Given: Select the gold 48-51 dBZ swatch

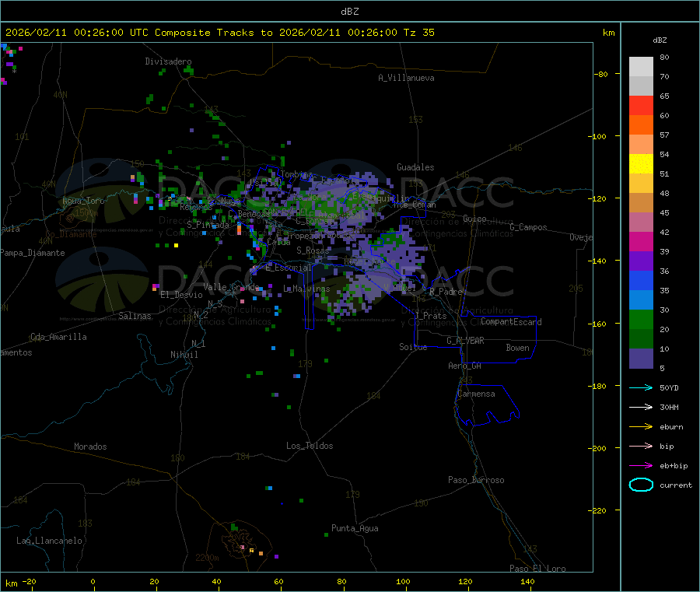Looking at the screenshot, I should tap(641, 183).
